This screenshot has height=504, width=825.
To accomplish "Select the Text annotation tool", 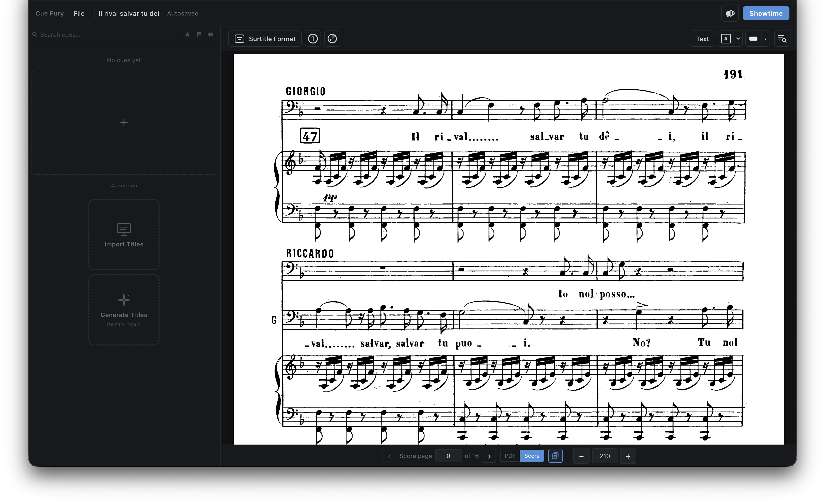I will 702,39.
